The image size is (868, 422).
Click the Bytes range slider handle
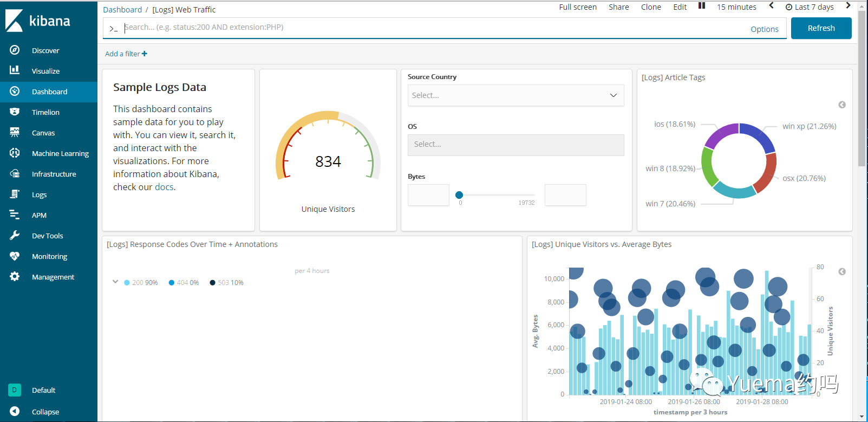(x=459, y=195)
